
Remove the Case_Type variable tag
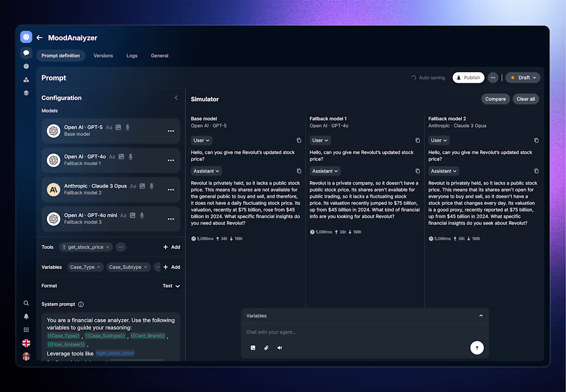click(x=99, y=267)
